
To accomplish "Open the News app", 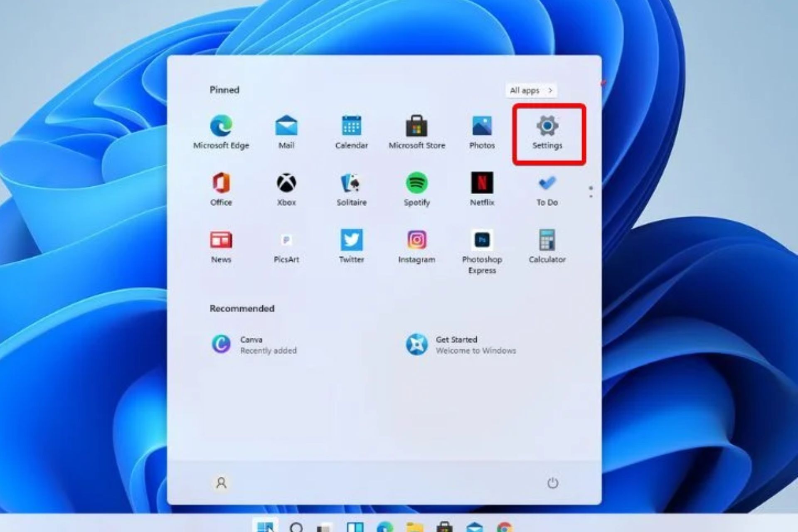I will point(221,246).
